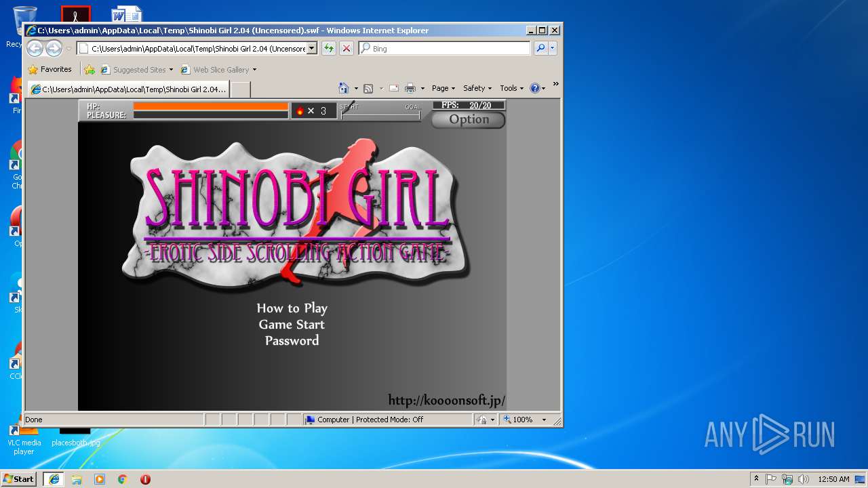Click the Print icon
This screenshot has width=868, height=488.
(410, 88)
